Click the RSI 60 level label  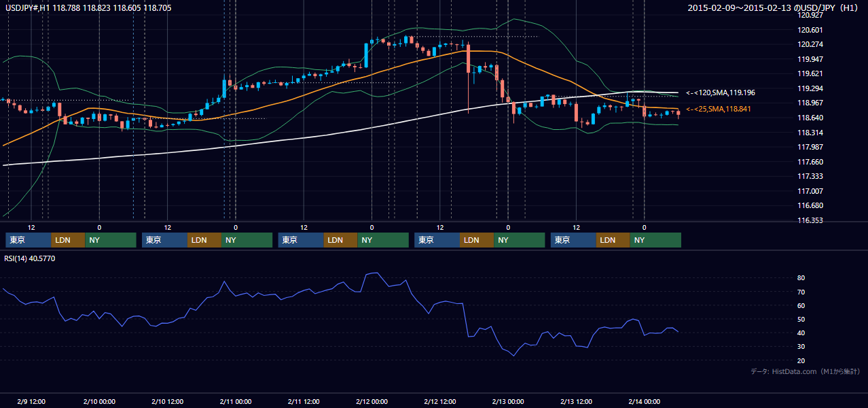(x=801, y=305)
